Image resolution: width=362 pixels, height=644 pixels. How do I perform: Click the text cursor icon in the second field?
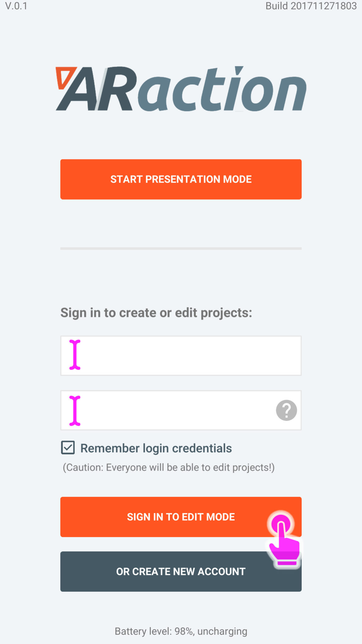coord(75,411)
